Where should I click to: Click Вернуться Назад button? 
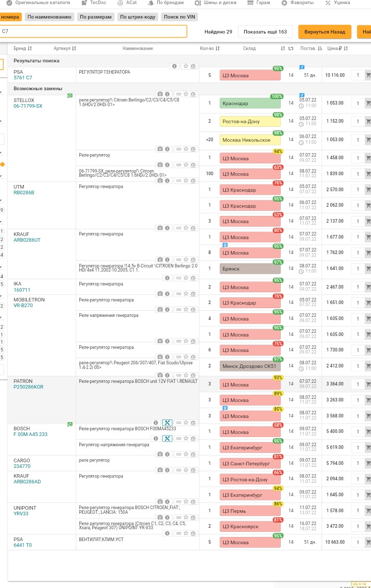click(x=325, y=32)
